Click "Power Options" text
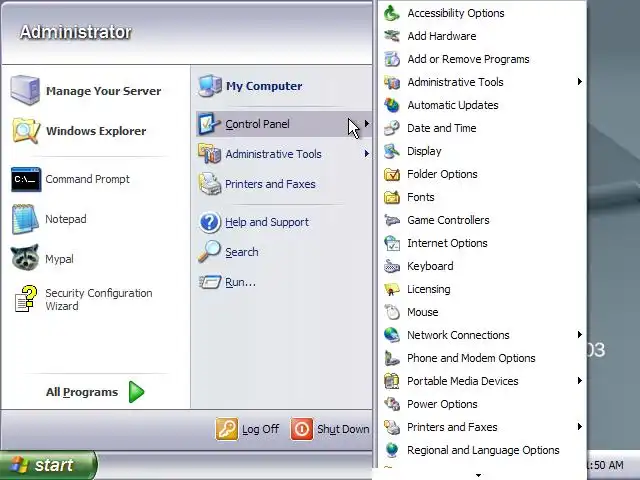640x480 pixels. click(x=442, y=404)
